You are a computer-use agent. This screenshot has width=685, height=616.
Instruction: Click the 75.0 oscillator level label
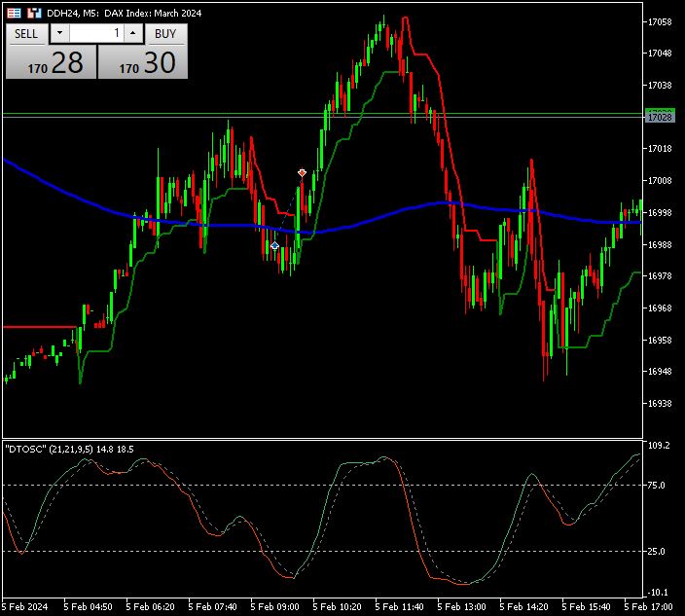(656, 486)
